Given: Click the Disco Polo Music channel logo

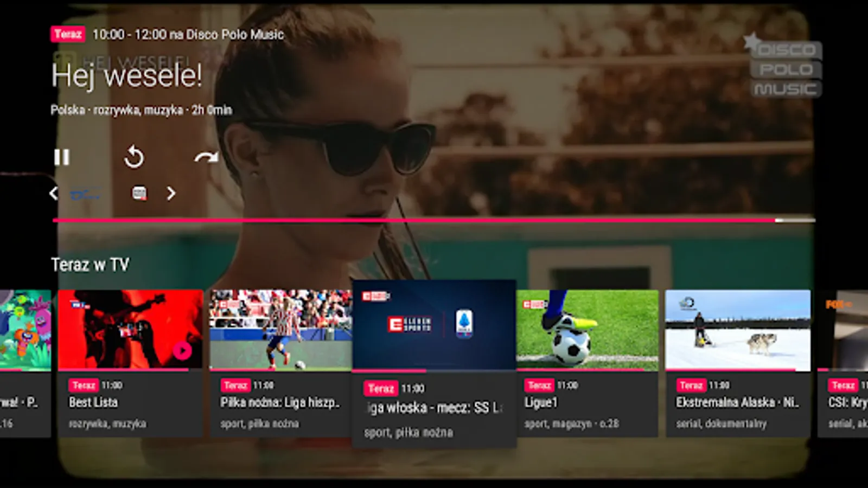Looking at the screenshot, I should pyautogui.click(x=783, y=66).
